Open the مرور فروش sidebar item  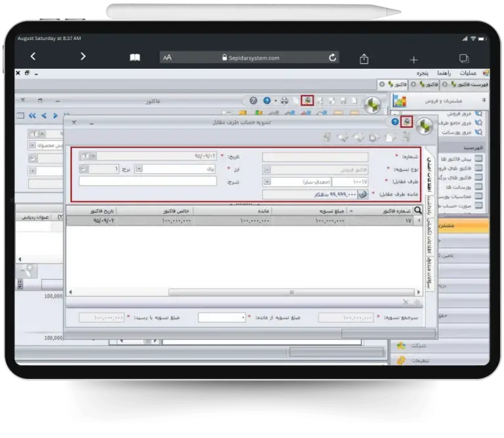click(464, 113)
